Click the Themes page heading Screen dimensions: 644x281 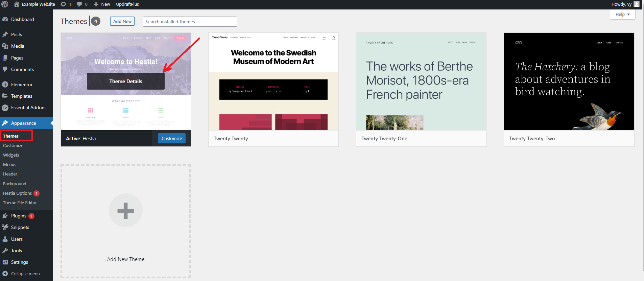pyautogui.click(x=74, y=21)
